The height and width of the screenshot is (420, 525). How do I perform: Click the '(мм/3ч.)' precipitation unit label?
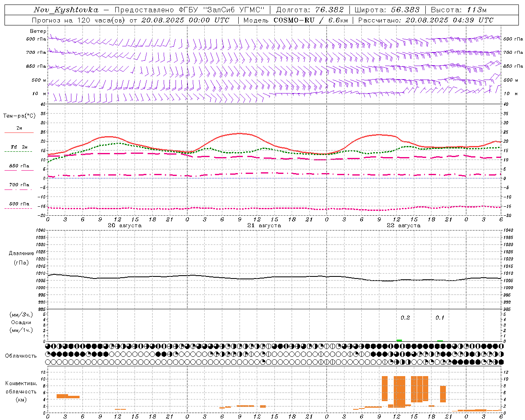(x=21, y=315)
